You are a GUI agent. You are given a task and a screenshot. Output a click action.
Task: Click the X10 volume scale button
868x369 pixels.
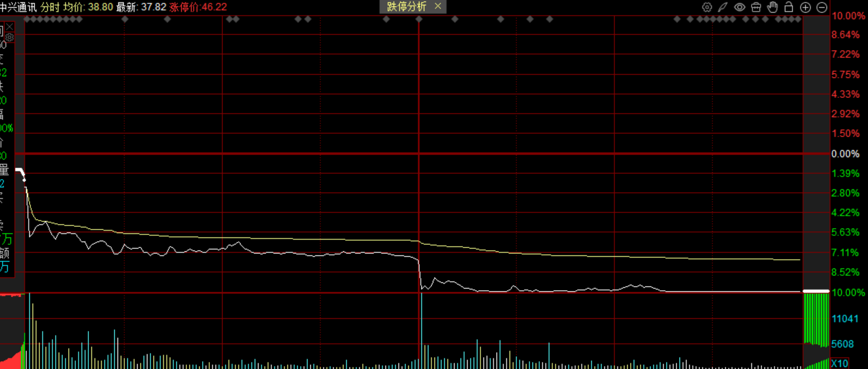[x=839, y=364]
